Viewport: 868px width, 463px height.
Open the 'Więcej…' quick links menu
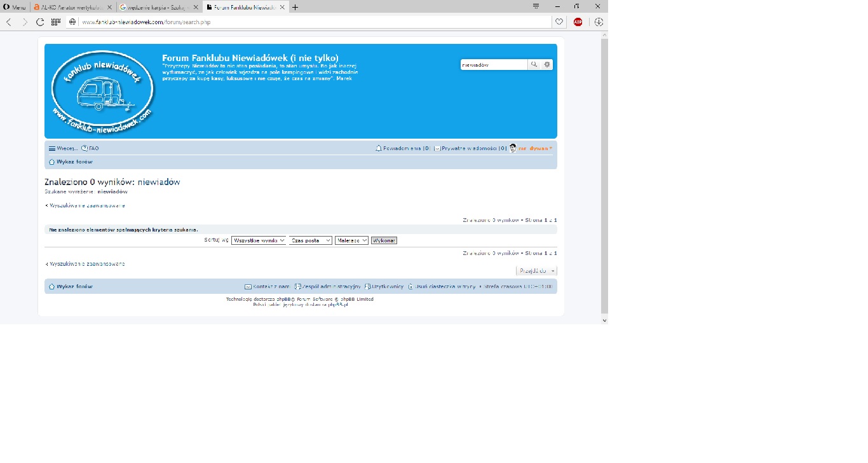coord(64,148)
